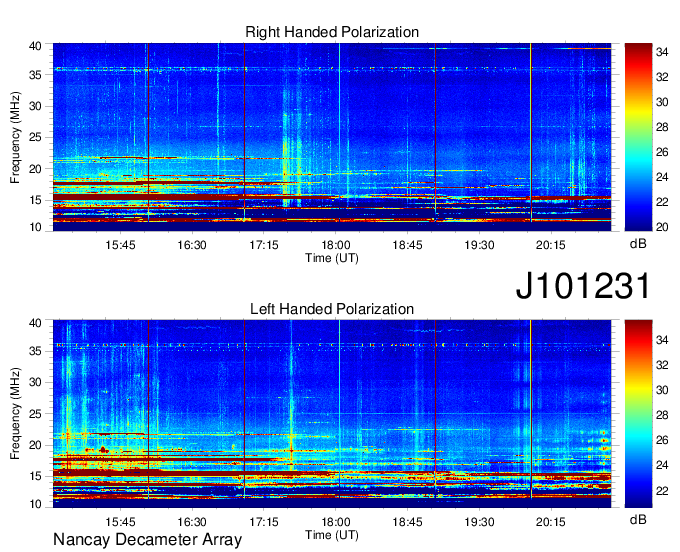Click the 34 dB label on the upper color bar
This screenshot has height=552, width=680.
[662, 52]
